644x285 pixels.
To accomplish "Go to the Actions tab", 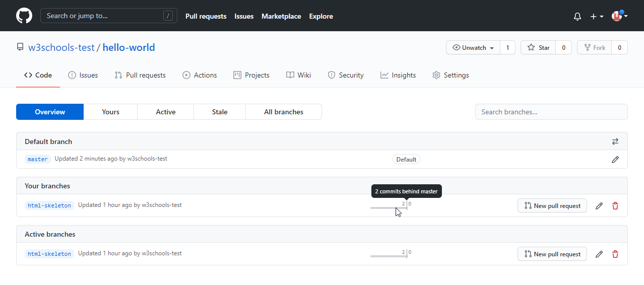I will point(200,75).
